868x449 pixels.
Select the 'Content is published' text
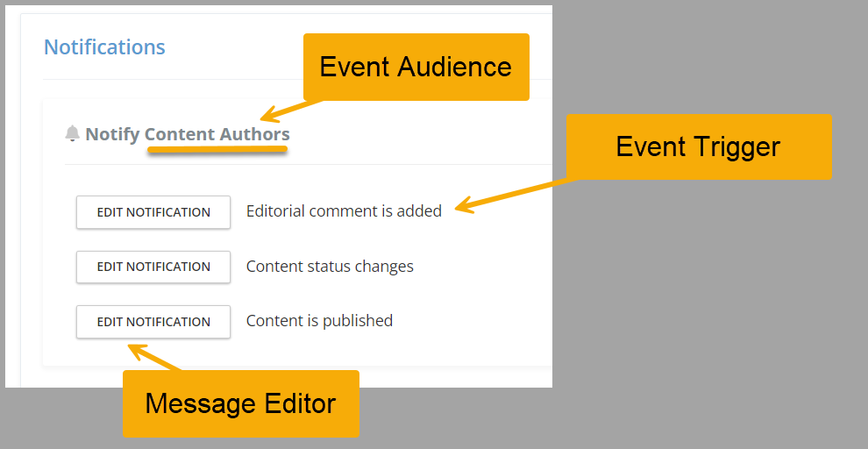(319, 321)
